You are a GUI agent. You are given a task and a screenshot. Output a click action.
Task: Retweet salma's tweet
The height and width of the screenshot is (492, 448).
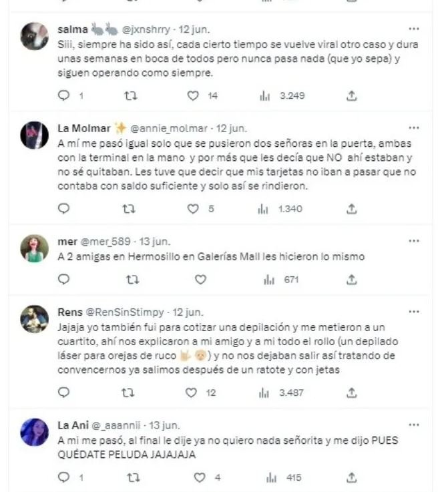click(x=132, y=96)
